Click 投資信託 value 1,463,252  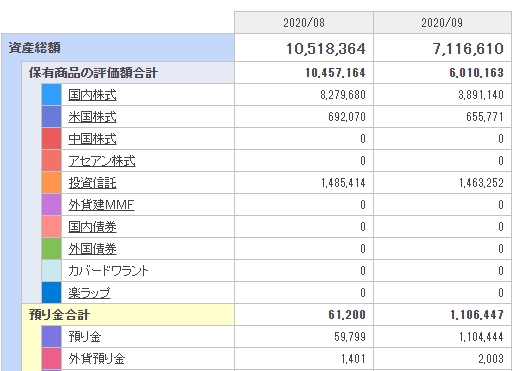(481, 183)
